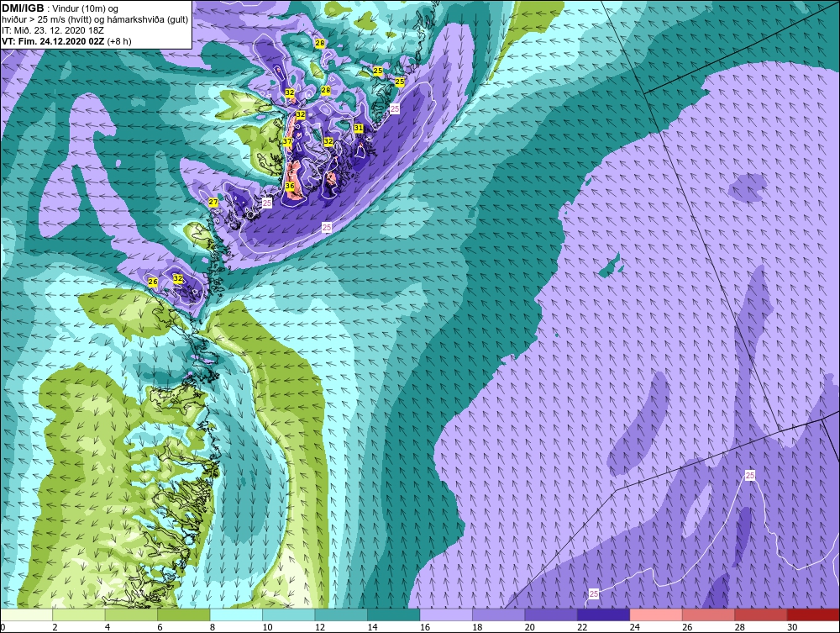The image size is (840, 633).
Task: Pick the teal legend swatch between 14 and 16
Action: [x=394, y=615]
